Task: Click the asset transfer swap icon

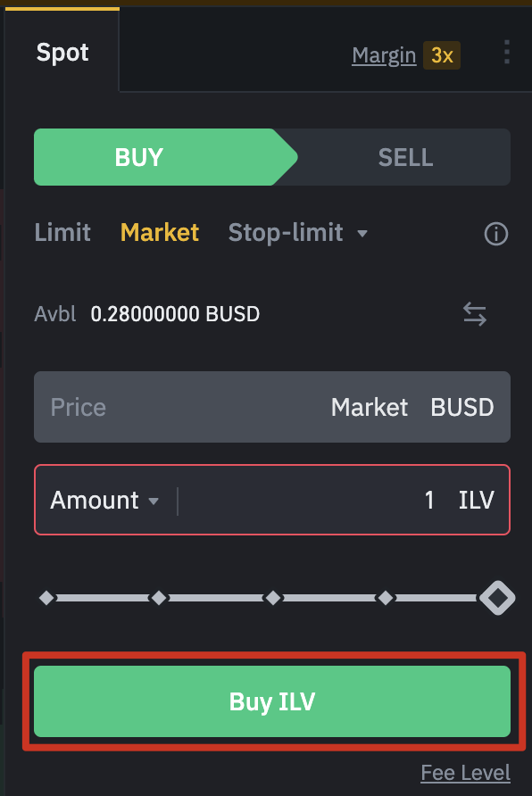Action: tap(475, 314)
